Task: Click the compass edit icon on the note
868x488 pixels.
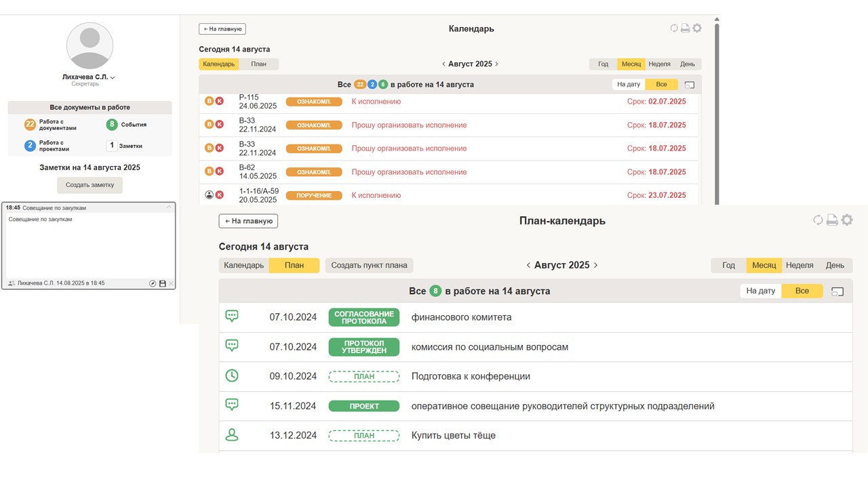Action: [x=153, y=283]
